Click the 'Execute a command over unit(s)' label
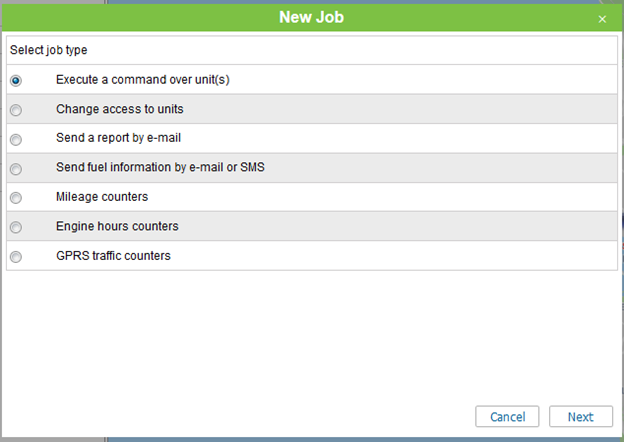The height and width of the screenshot is (442, 624). click(143, 80)
